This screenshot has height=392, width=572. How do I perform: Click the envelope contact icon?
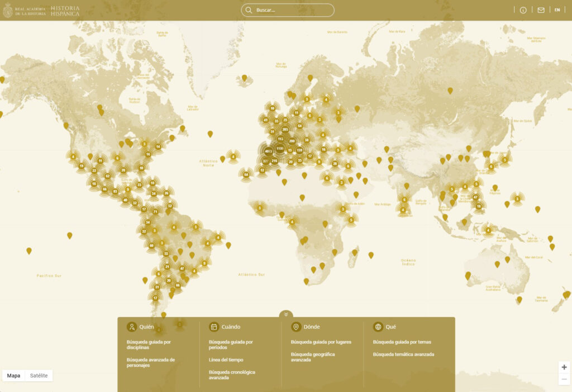click(x=541, y=10)
